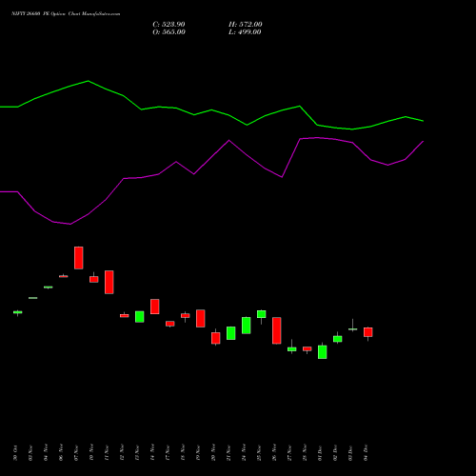
Task: Click the green candle above 13 Nov
Action: coord(140,317)
